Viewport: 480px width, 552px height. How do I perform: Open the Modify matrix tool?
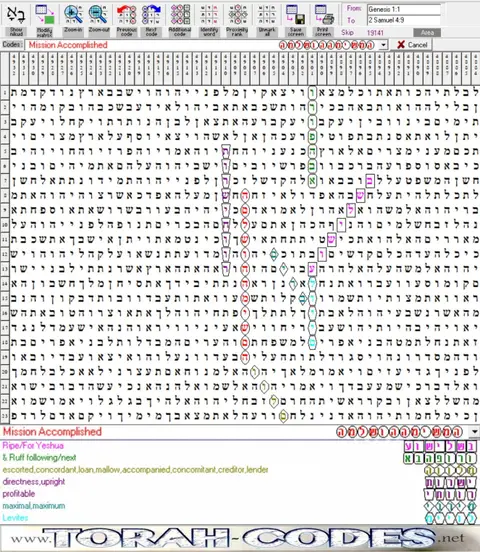pyautogui.click(x=44, y=14)
